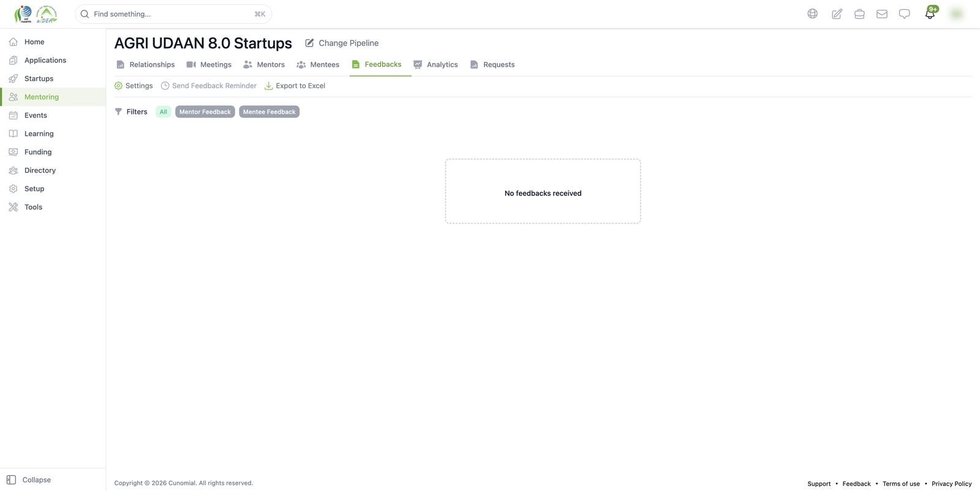Click the Filters funnel label
Viewport: 980px width, 491px height.
[x=131, y=112]
